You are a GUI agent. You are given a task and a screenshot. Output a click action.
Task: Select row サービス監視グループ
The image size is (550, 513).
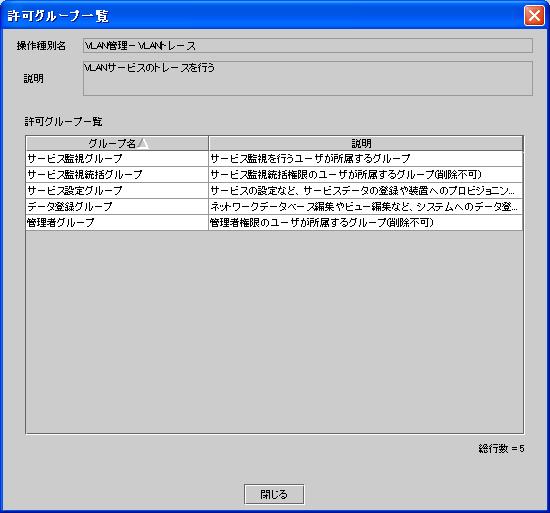(274, 158)
